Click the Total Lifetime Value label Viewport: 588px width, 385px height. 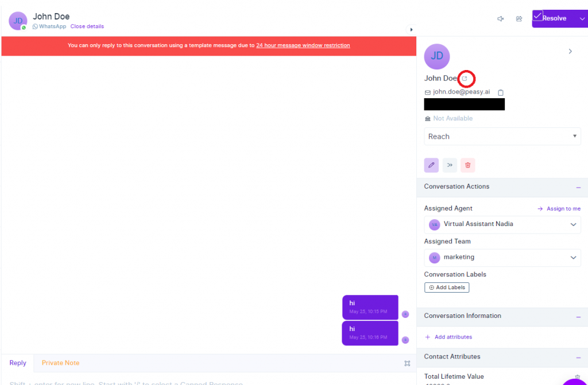pyautogui.click(x=454, y=376)
